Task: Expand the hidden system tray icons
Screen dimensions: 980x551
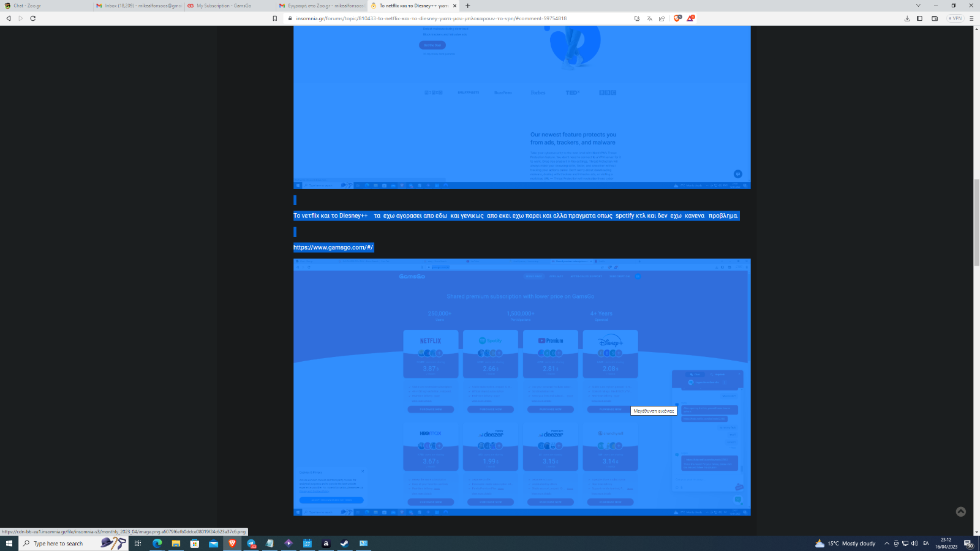Action: coord(886,543)
